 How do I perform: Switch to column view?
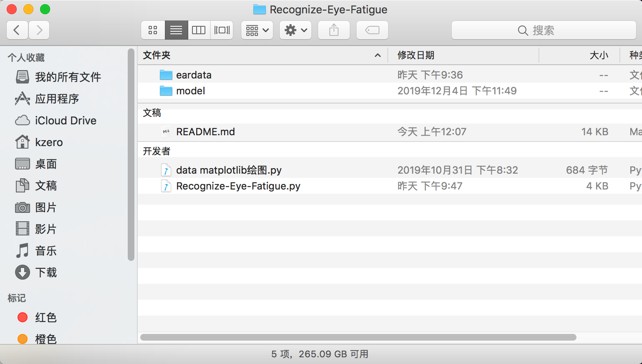click(x=199, y=30)
